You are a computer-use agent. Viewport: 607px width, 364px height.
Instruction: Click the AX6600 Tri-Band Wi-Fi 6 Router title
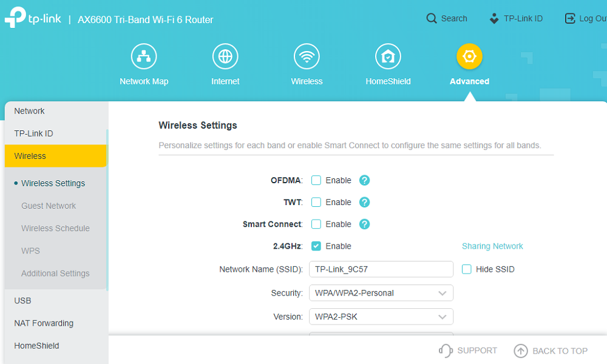146,20
